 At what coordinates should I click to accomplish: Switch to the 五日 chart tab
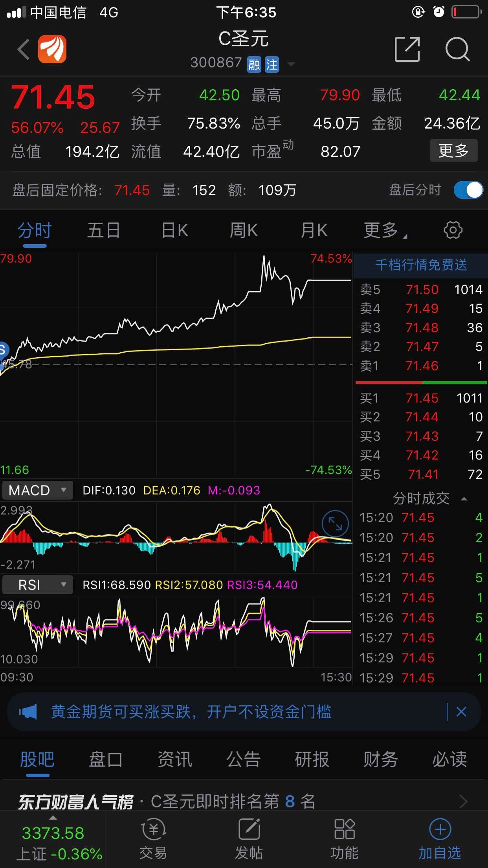[x=104, y=230]
